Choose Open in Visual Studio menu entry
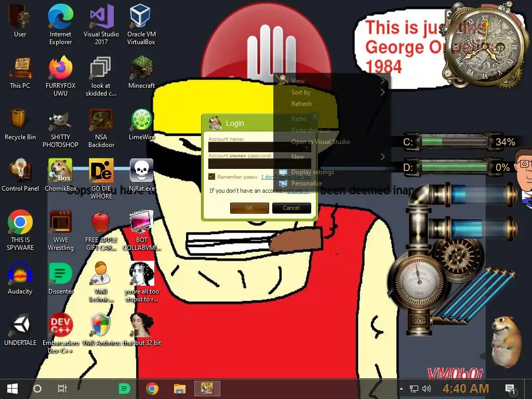 click(x=321, y=142)
